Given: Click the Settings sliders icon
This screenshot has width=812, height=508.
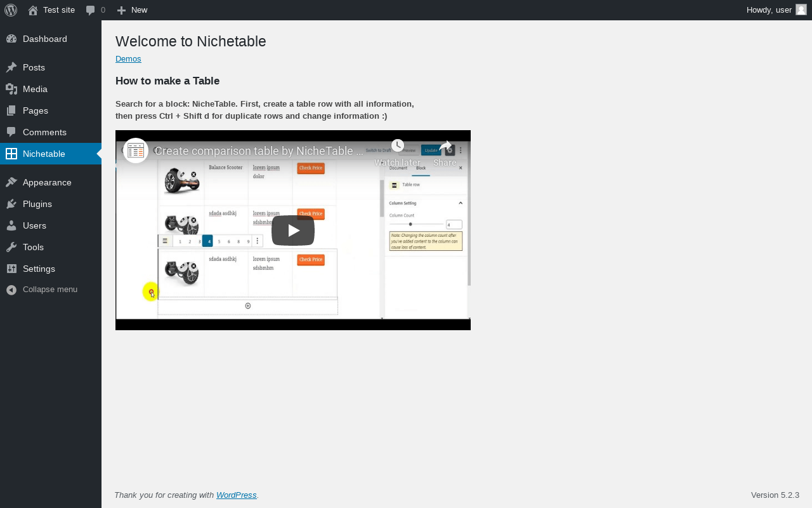Looking at the screenshot, I should pos(11,269).
